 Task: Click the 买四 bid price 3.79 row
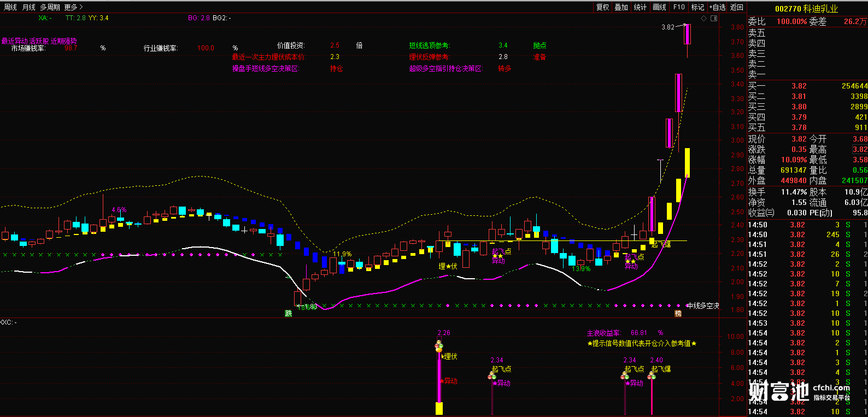pyautogui.click(x=807, y=117)
